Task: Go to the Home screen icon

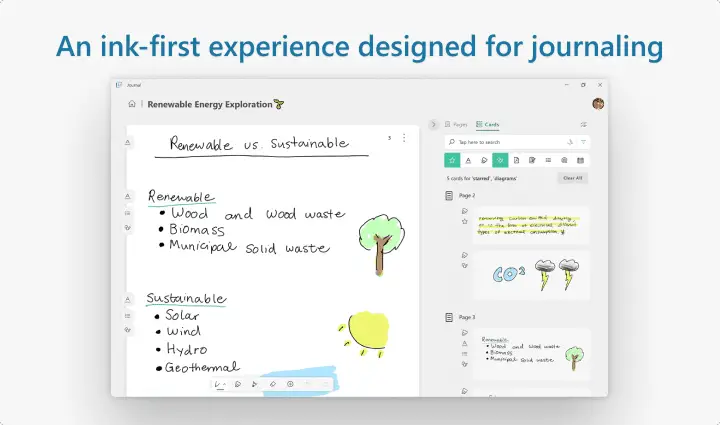Action: (132, 104)
